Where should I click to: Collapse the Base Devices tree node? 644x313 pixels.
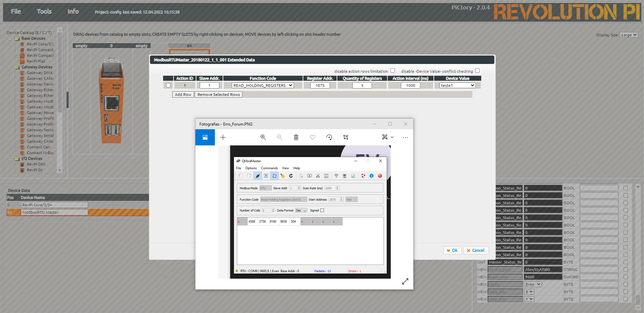pos(9,38)
